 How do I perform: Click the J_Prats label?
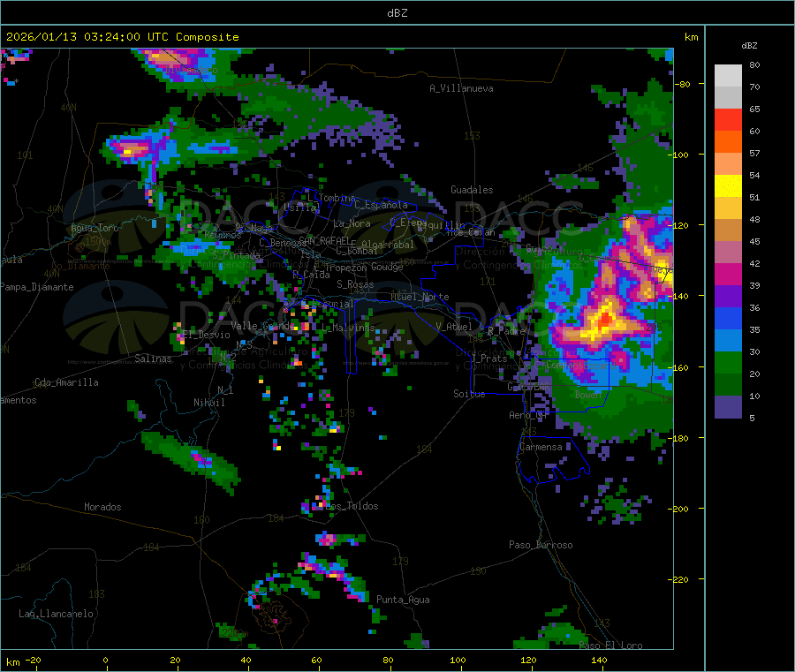488,358
